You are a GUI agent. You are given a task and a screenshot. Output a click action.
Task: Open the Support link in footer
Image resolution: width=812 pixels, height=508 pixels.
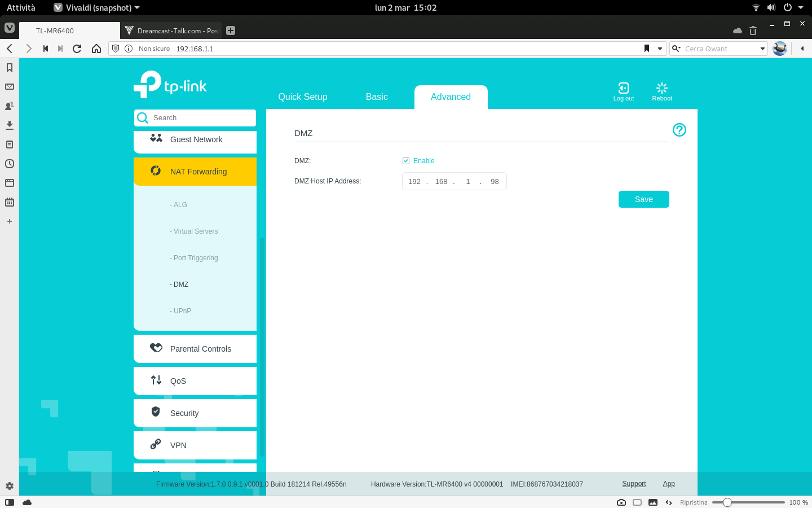pos(634,484)
